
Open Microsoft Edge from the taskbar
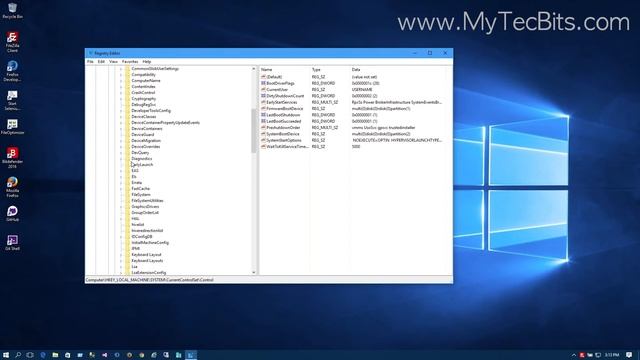click(43, 355)
